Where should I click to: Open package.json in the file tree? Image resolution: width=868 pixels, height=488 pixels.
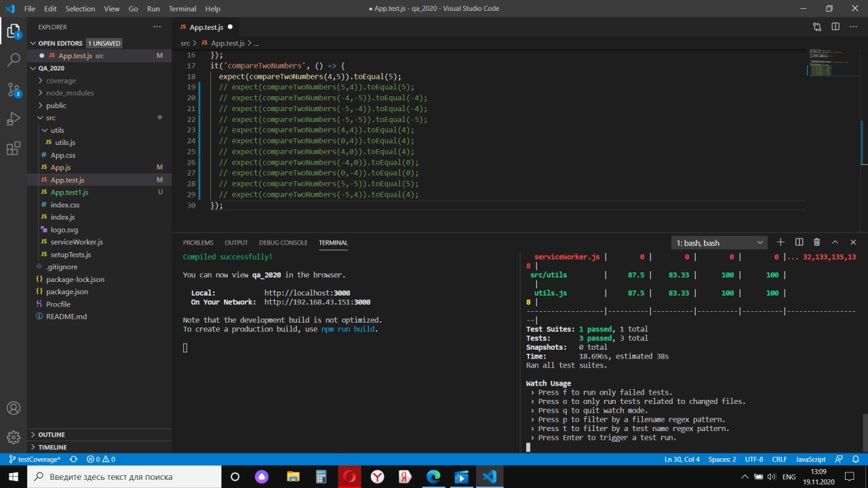pyautogui.click(x=99, y=291)
